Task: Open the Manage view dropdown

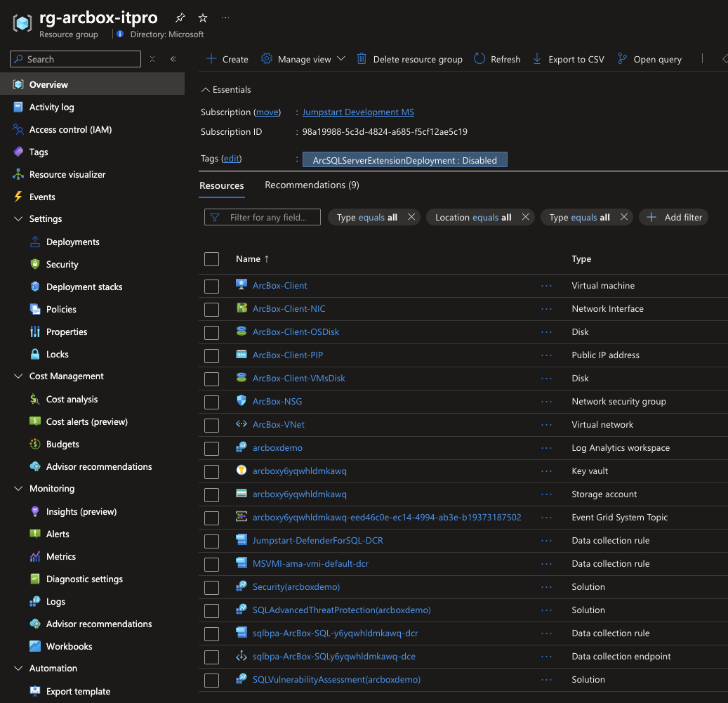Action: pyautogui.click(x=303, y=59)
